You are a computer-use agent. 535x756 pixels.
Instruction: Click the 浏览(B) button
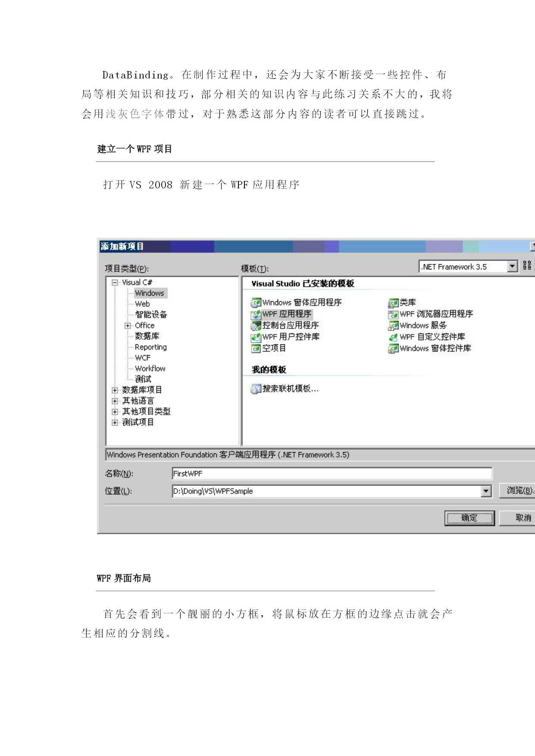pyautogui.click(x=517, y=490)
